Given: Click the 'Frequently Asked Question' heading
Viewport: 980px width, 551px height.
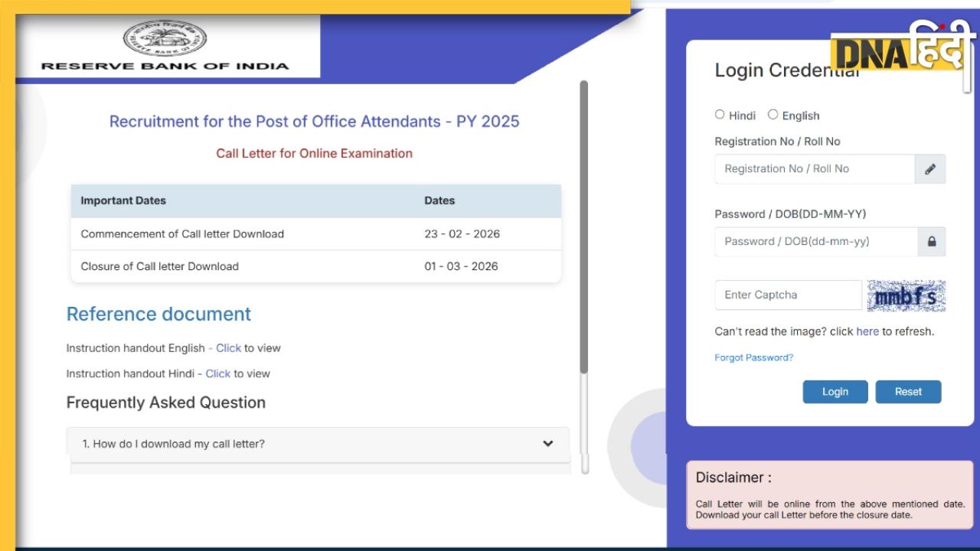Looking at the screenshot, I should pos(166,403).
